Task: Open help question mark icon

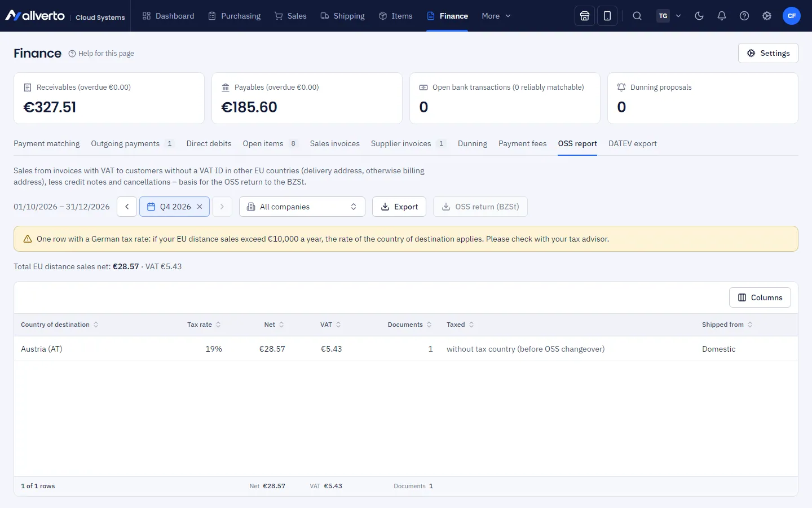Action: point(744,16)
